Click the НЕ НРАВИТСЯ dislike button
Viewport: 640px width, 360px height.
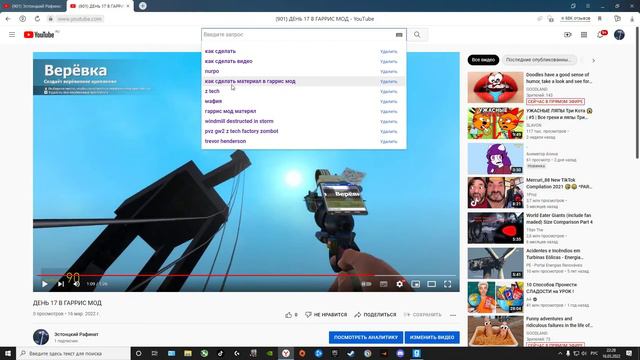326,315
